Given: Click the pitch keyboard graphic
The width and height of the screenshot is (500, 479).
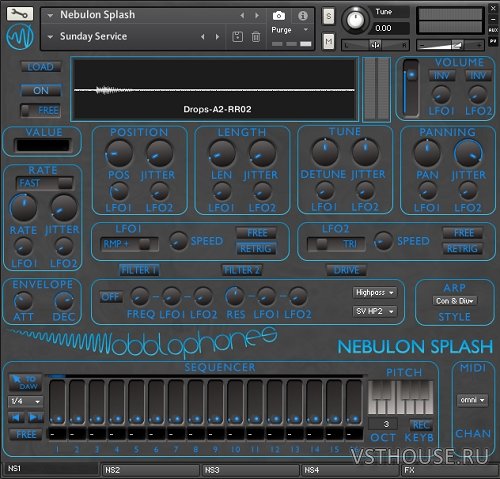Looking at the screenshot, I should click(x=400, y=397).
